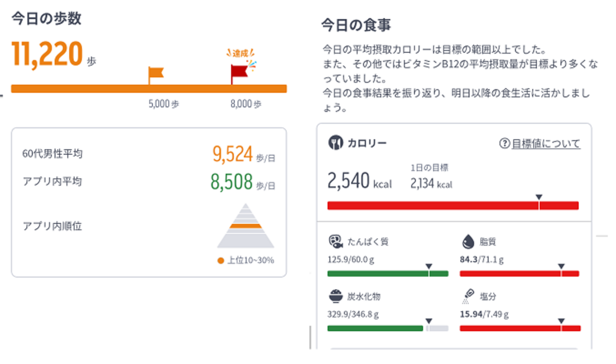
Task: Open the 目標値について link
Action: click(546, 144)
